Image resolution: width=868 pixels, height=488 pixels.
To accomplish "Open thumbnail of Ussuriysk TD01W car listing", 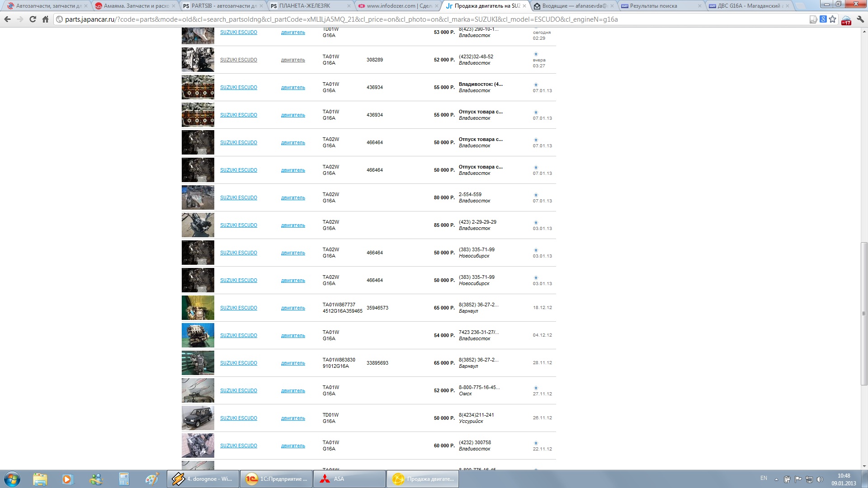I will coord(198,418).
